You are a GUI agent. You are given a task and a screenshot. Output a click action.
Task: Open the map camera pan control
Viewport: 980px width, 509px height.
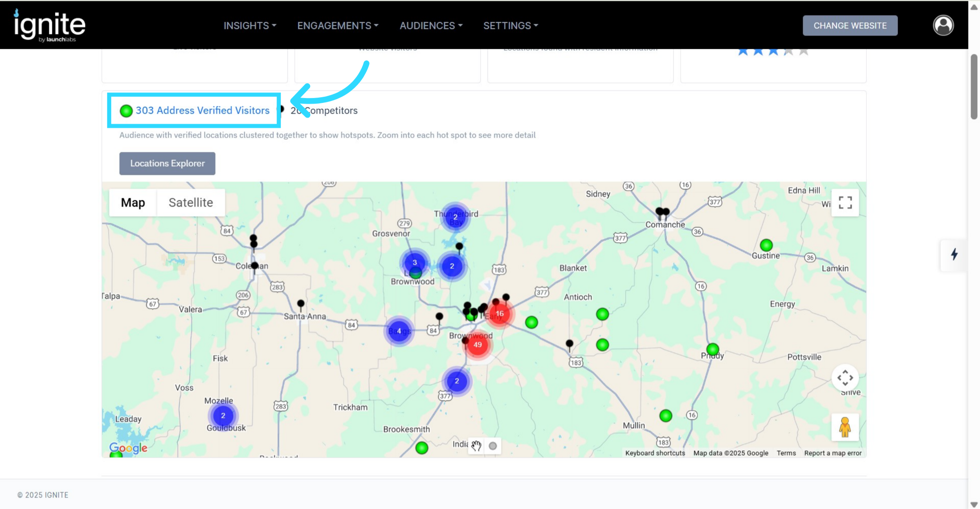[x=845, y=378]
